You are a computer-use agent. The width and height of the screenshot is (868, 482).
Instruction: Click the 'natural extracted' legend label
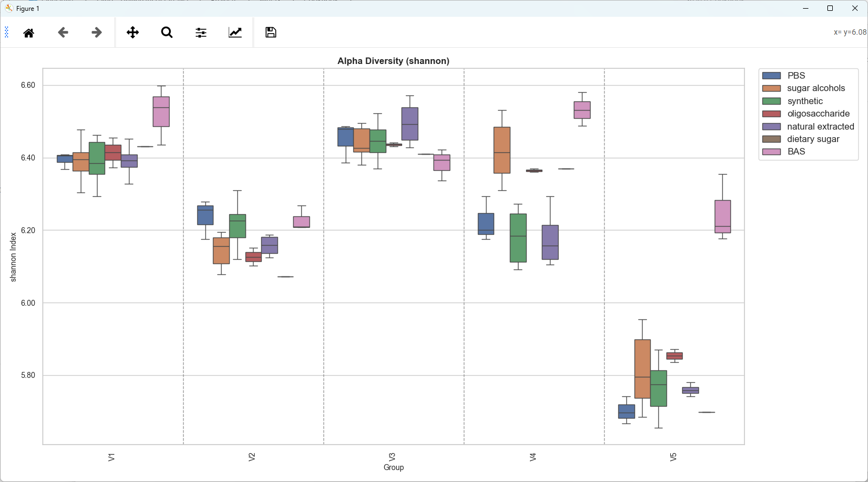coord(821,126)
